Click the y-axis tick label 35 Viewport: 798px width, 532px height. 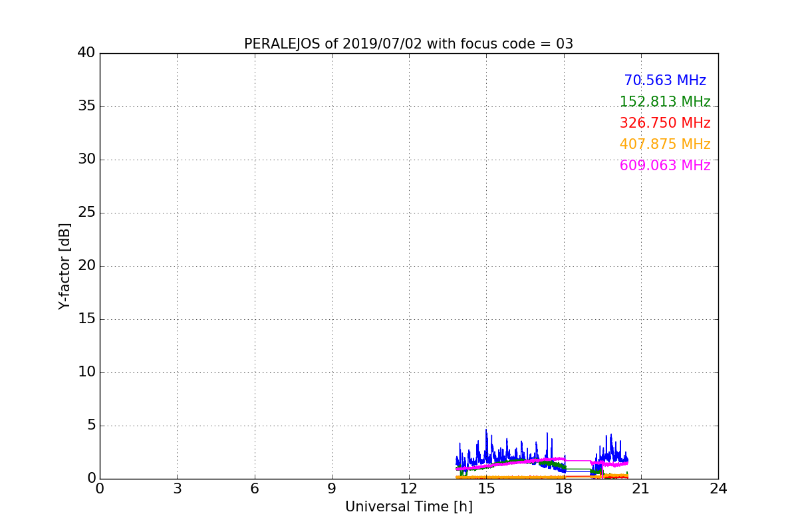(86, 106)
